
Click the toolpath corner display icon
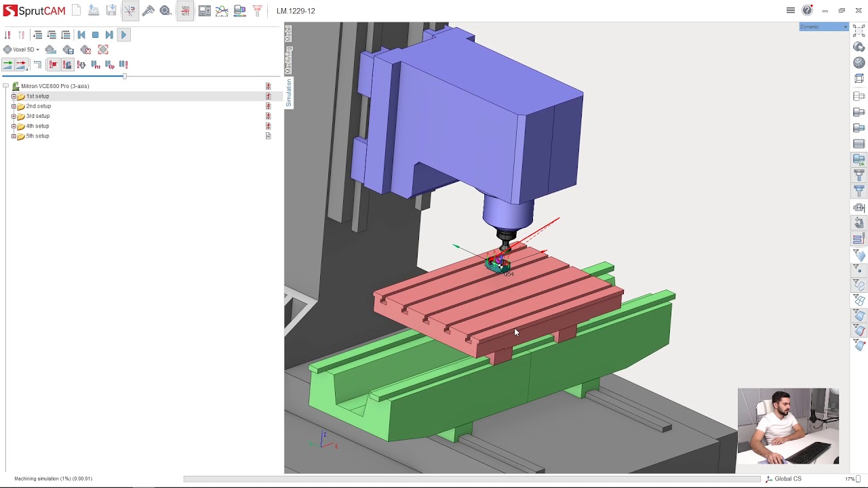(x=37, y=64)
